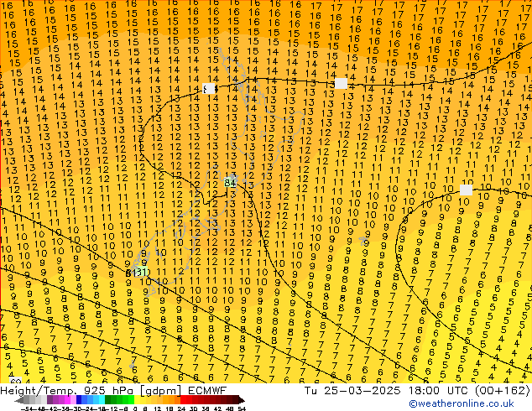Image resolution: width=532 pixels, height=411 pixels.
Task: Pick the bright red swatch above 24
Action: point(183,400)
